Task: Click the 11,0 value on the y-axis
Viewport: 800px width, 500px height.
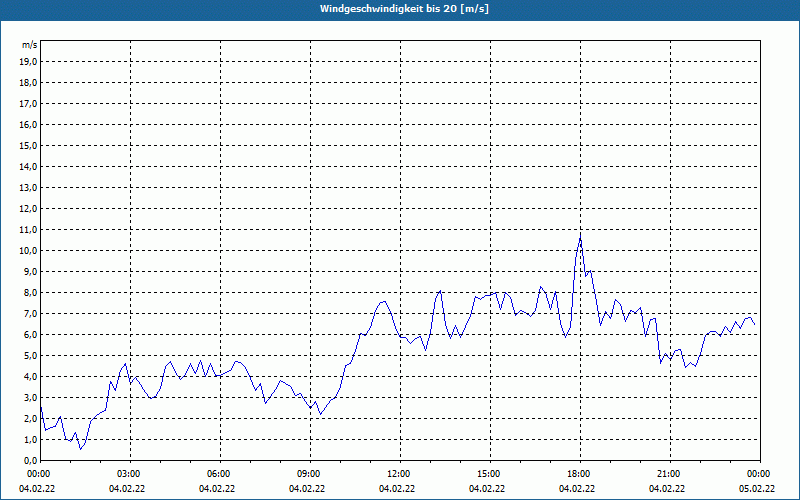Action: 28,230
